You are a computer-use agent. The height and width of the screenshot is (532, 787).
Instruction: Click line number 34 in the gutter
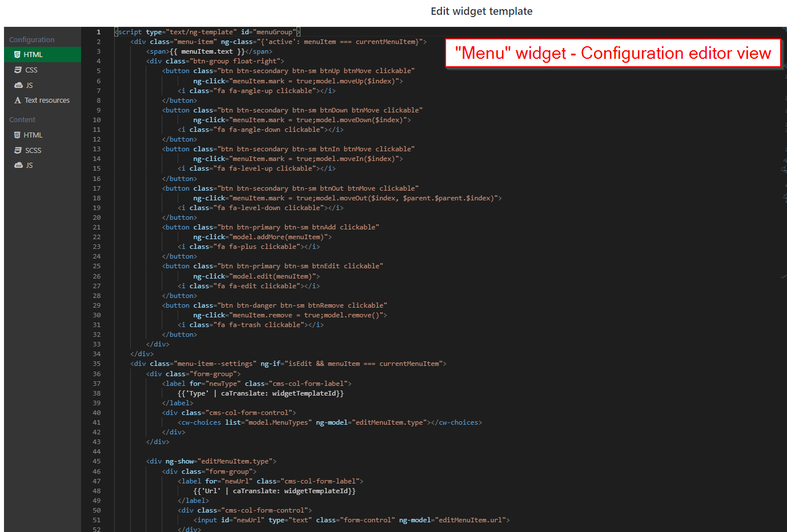[97, 354]
